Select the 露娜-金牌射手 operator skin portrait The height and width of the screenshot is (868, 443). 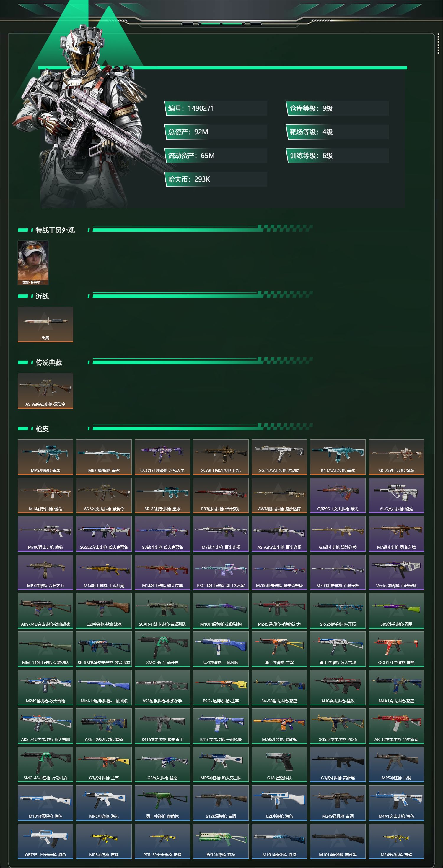pyautogui.click(x=33, y=263)
